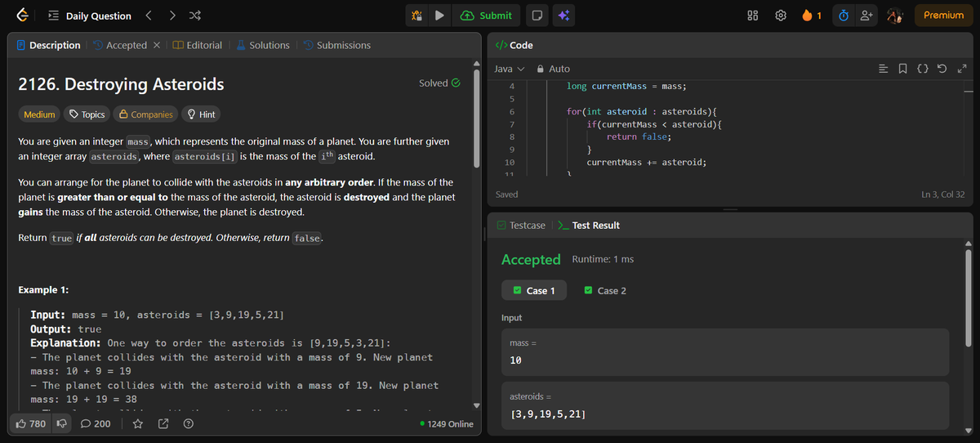Click the 'return false;' code line
Image resolution: width=980 pixels, height=443 pixels.
coord(639,136)
